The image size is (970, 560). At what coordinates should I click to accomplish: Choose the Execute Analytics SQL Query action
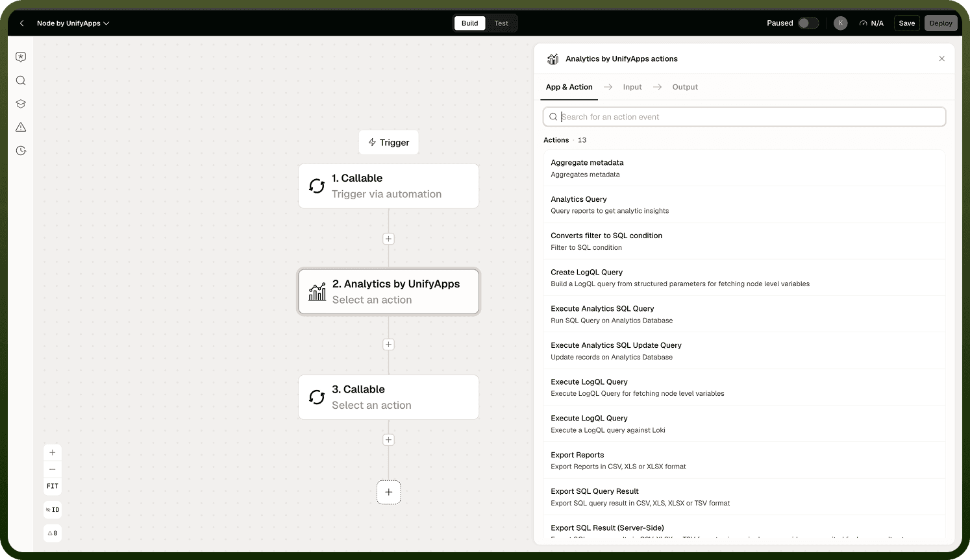(x=744, y=314)
